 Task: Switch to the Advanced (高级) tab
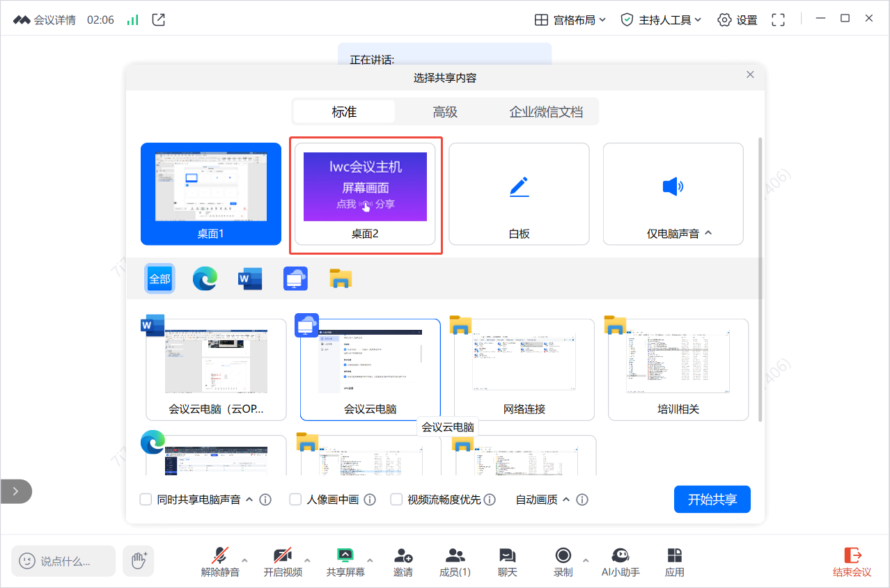[x=445, y=112]
